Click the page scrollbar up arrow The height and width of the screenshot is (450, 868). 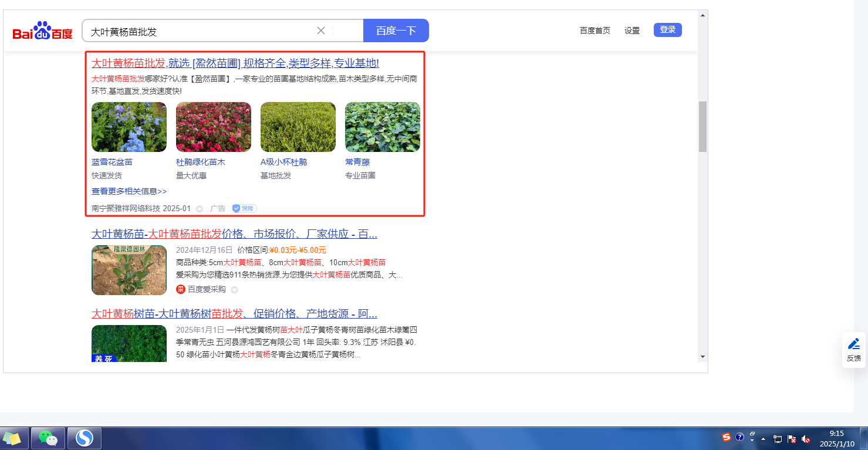click(x=702, y=15)
